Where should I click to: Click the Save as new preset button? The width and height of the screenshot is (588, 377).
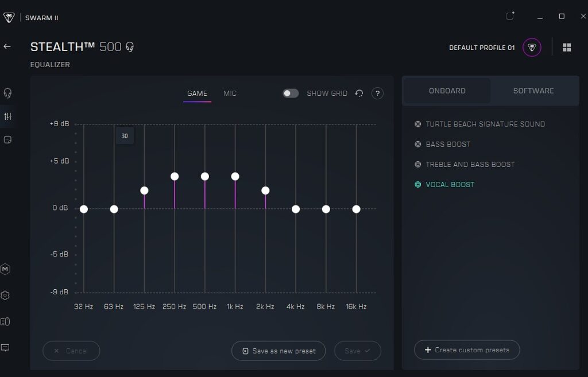click(x=278, y=351)
